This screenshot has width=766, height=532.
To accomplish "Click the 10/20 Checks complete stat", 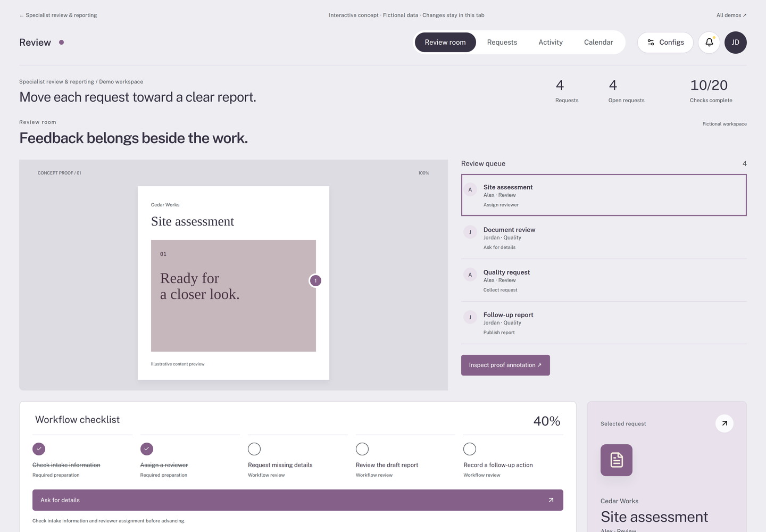I will [x=711, y=90].
